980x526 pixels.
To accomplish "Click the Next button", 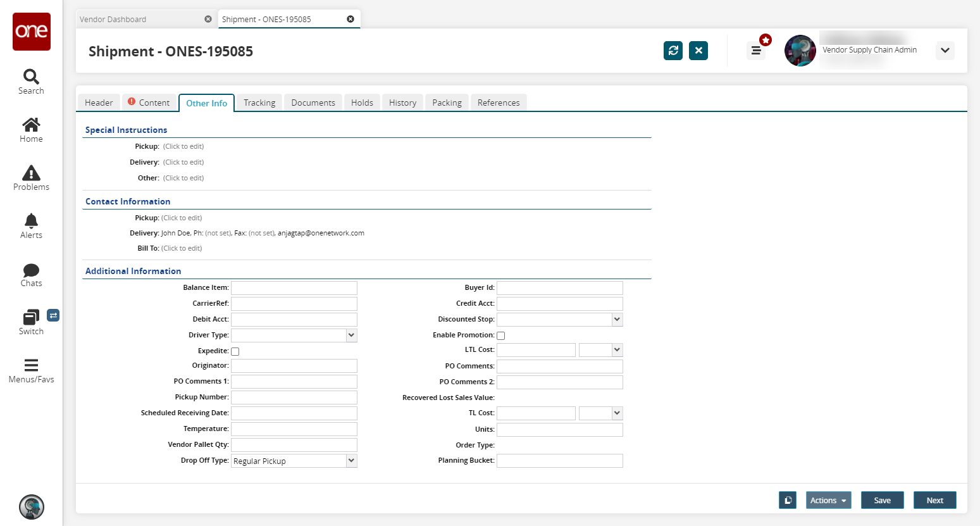I will pyautogui.click(x=934, y=500).
